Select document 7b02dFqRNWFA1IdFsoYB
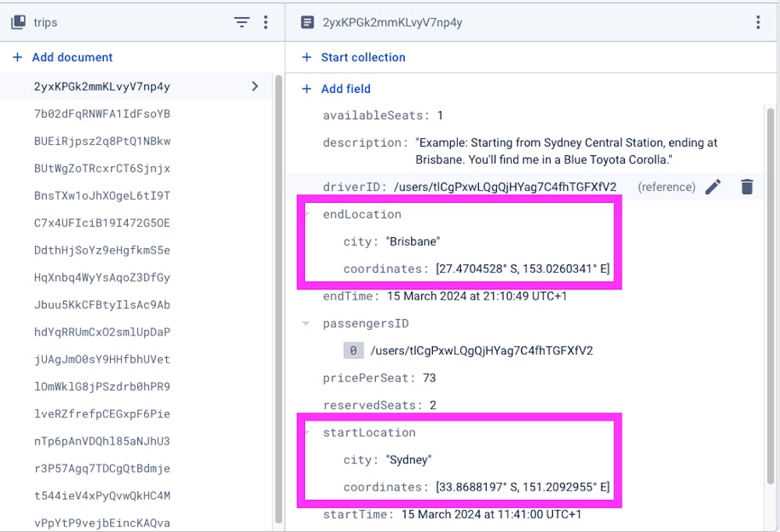 (x=102, y=114)
